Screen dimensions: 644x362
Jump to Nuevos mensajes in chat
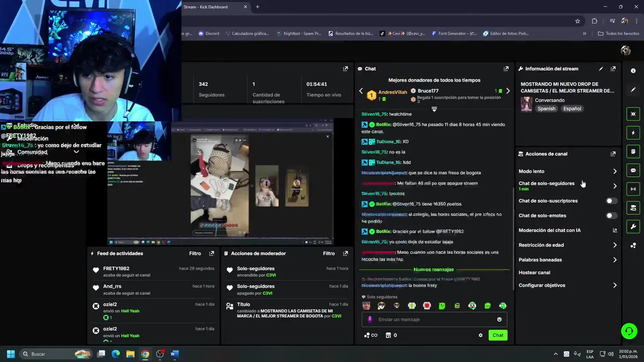pos(434,269)
